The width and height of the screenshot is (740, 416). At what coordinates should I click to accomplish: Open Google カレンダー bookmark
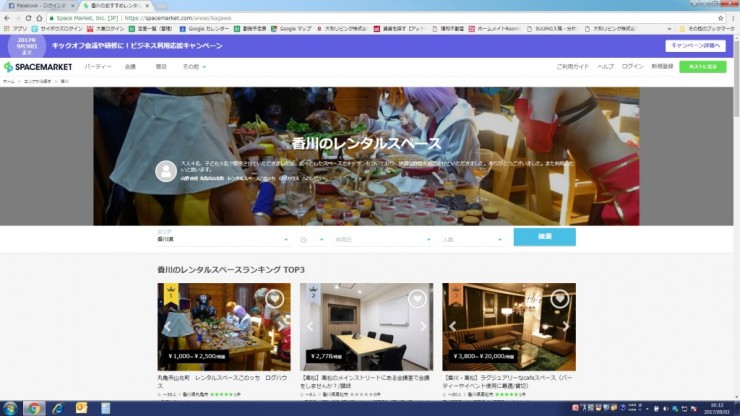pyautogui.click(x=204, y=29)
